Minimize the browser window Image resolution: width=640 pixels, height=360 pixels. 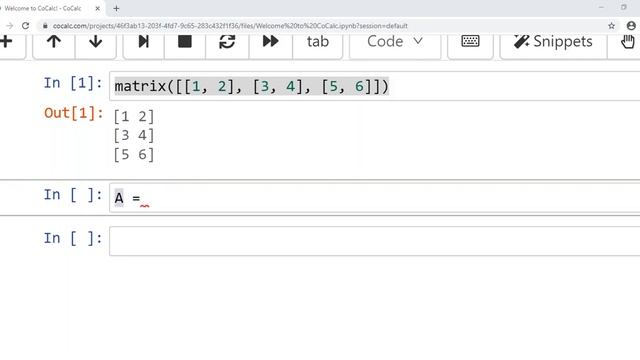coord(601,7)
